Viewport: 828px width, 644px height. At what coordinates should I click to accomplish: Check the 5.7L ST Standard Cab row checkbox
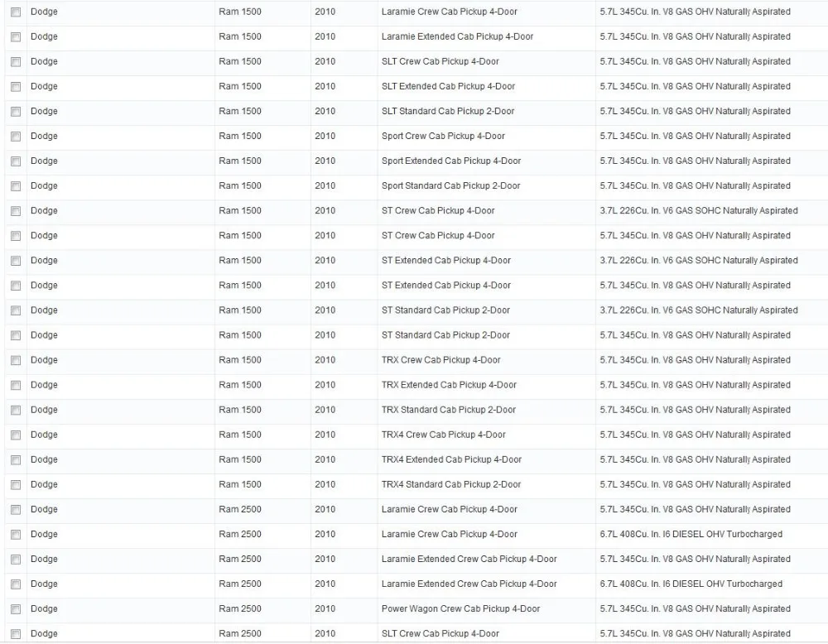(x=16, y=335)
